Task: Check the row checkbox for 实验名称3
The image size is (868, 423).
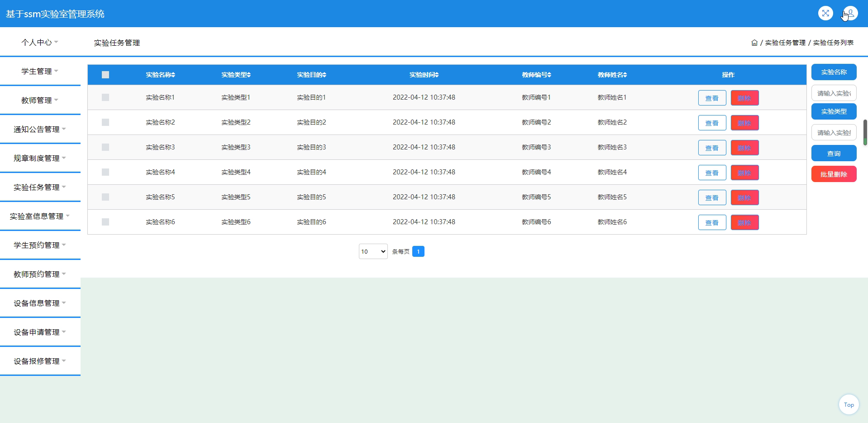Action: (x=105, y=147)
